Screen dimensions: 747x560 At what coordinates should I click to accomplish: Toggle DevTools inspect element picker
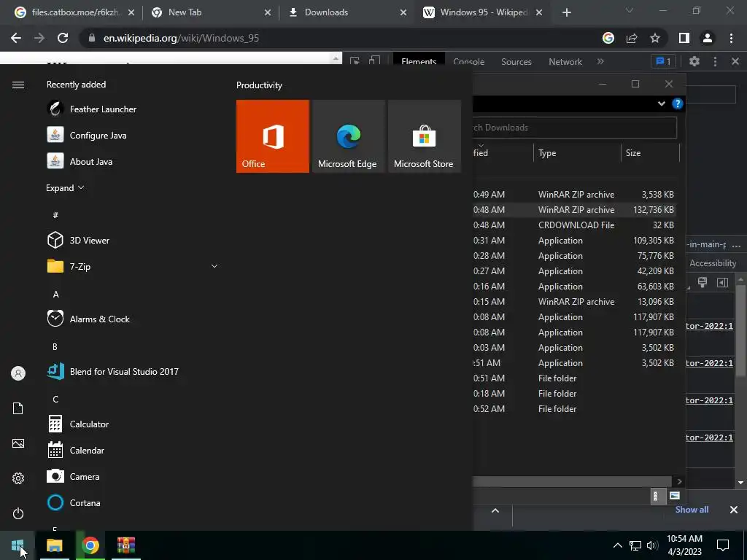[355, 61]
